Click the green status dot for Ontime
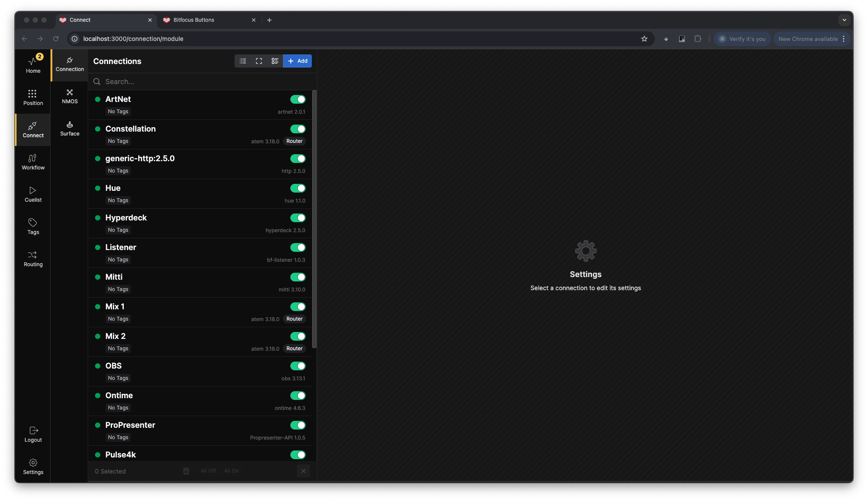 [98, 396]
